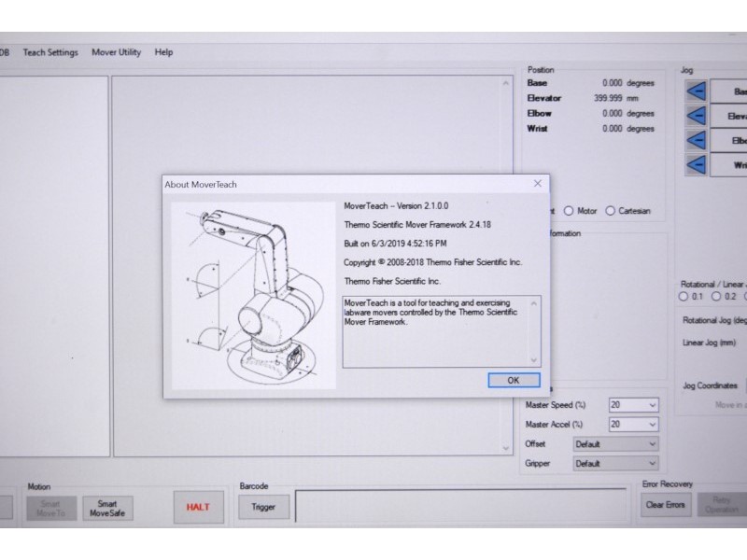
Task: Open the Teach Settings menu
Action: pyautogui.click(x=50, y=52)
